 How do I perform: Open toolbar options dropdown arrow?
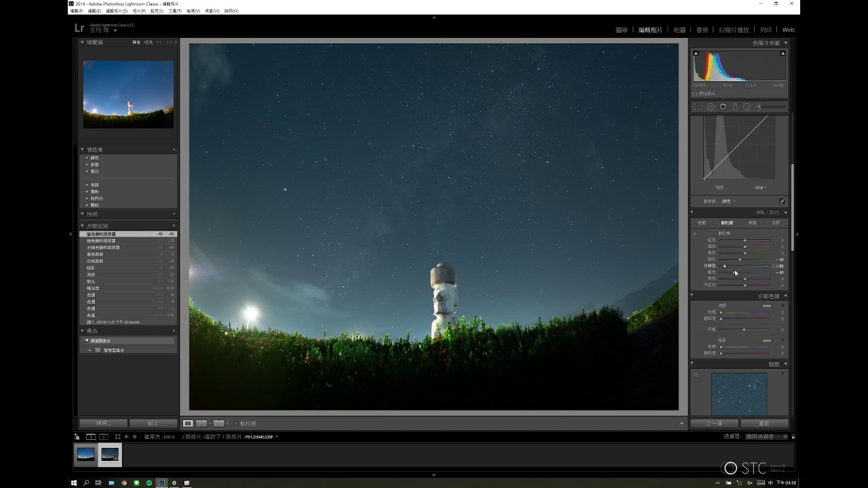(682, 424)
